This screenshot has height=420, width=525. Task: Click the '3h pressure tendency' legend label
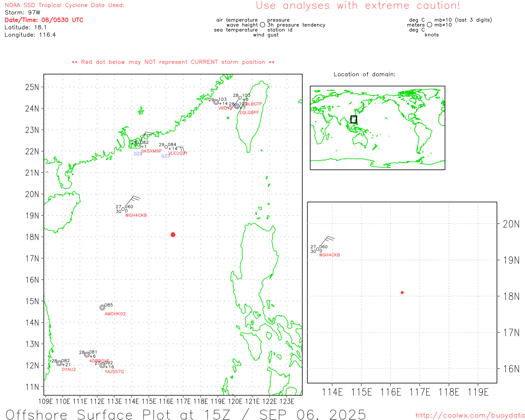tap(297, 25)
